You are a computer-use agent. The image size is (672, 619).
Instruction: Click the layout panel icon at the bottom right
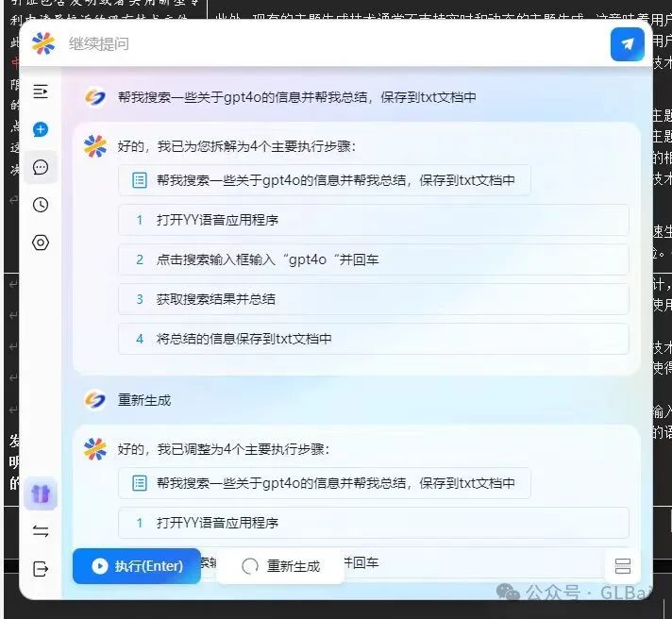[622, 566]
